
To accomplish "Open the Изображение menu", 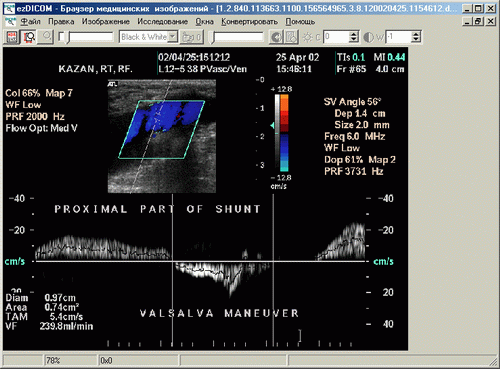I will [x=106, y=22].
